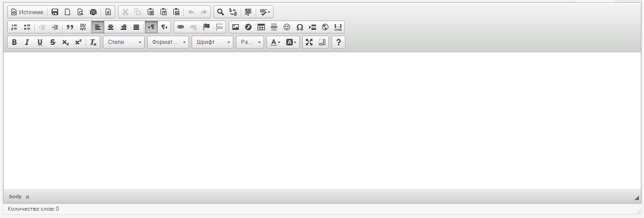The width and height of the screenshot is (644, 218).
Task: Click the Unlink broken chain icon
Action: [193, 27]
